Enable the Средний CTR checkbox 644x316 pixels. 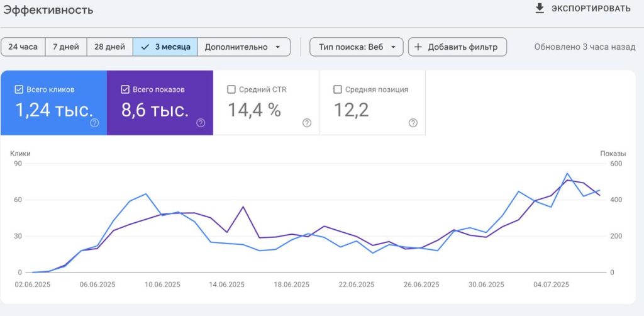coord(231,89)
